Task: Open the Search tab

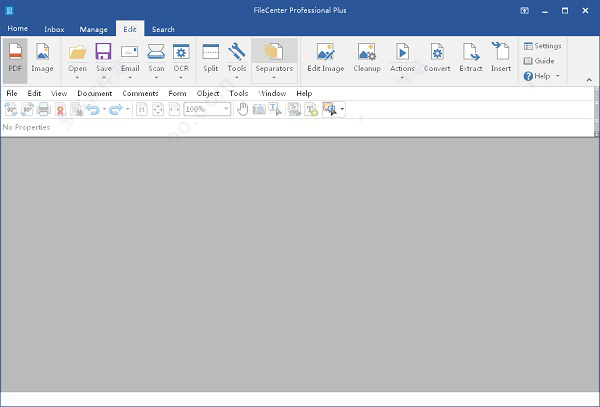Action: (163, 30)
